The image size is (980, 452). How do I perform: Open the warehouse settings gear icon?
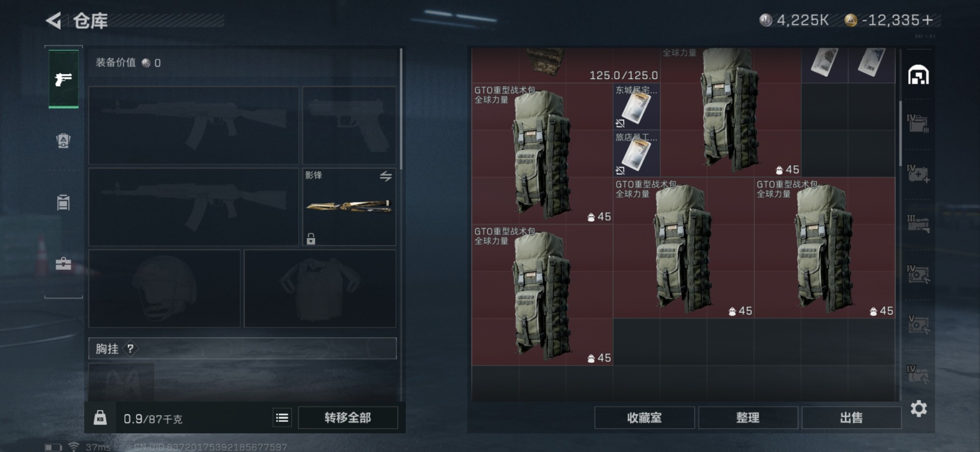pos(918,409)
